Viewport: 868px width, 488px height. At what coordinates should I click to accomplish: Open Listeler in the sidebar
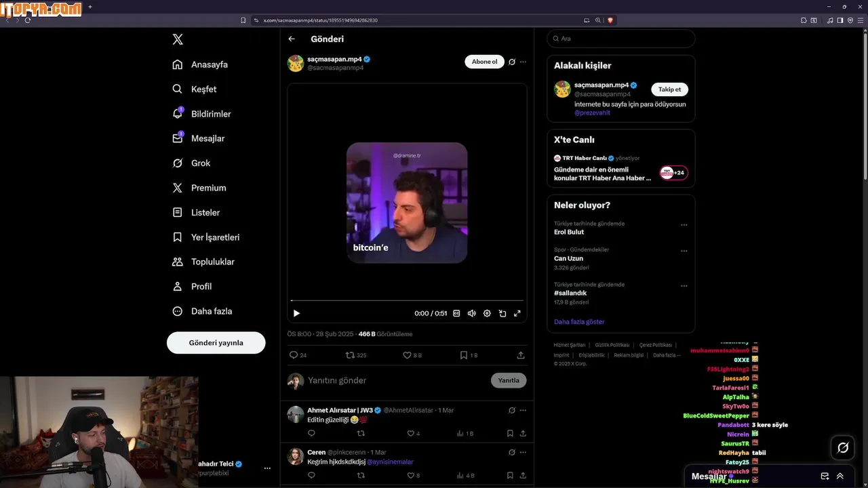click(196, 212)
